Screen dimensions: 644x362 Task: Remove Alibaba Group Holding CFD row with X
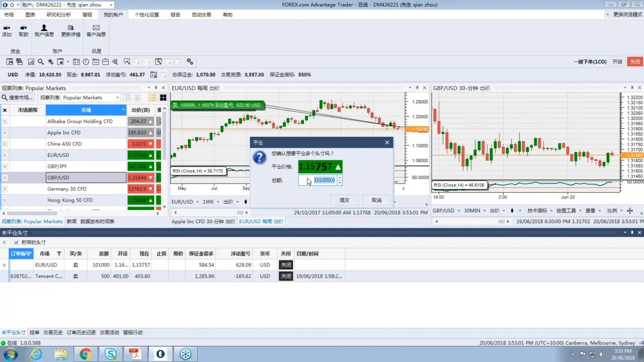click(5, 121)
